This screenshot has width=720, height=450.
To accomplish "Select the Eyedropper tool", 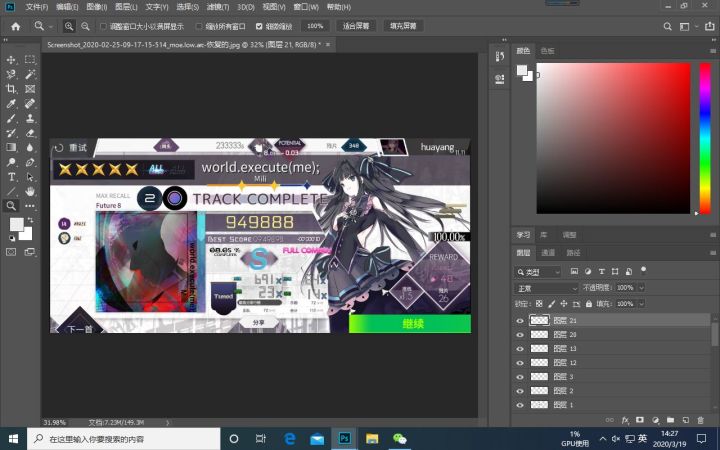I will pyautogui.click(x=11, y=104).
